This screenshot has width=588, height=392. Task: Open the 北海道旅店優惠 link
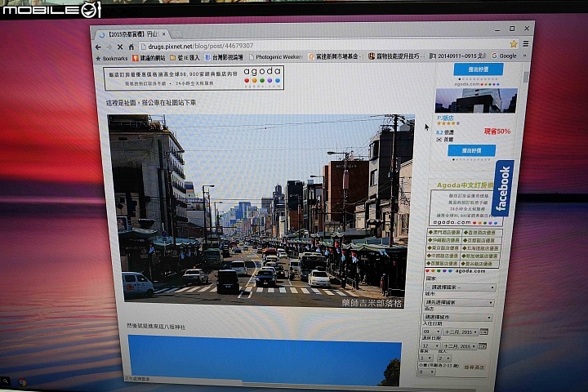click(481, 248)
